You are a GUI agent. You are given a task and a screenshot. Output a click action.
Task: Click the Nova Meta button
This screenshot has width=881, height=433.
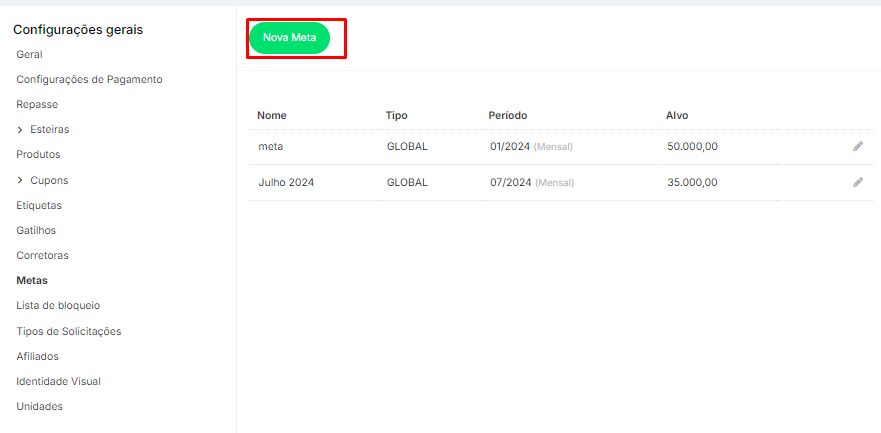289,38
